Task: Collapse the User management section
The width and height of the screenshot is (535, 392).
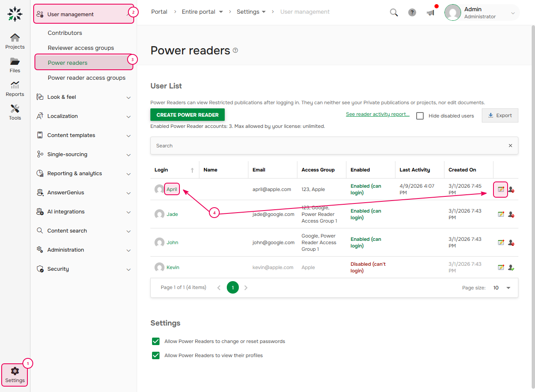Action: [x=84, y=14]
